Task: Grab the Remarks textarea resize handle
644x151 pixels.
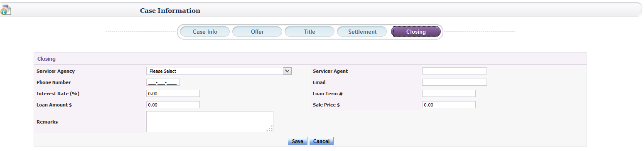Action: click(x=270, y=129)
